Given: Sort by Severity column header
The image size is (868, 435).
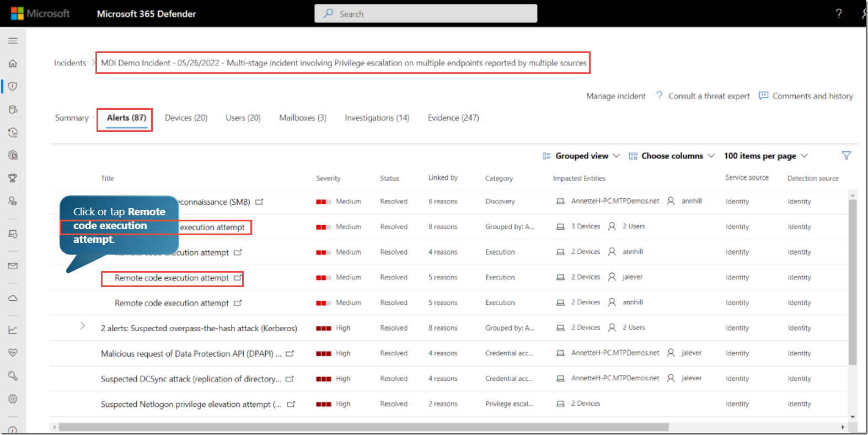Looking at the screenshot, I should point(328,178).
